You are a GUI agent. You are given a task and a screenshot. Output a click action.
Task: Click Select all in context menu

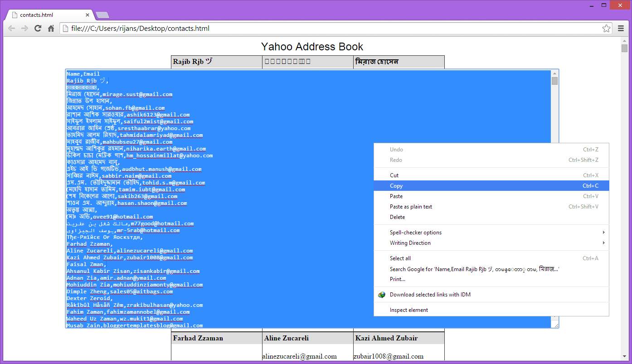tap(400, 258)
